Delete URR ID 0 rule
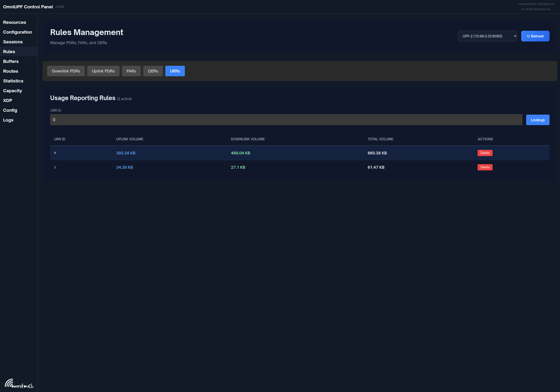This screenshot has height=392, width=560. tap(485, 153)
